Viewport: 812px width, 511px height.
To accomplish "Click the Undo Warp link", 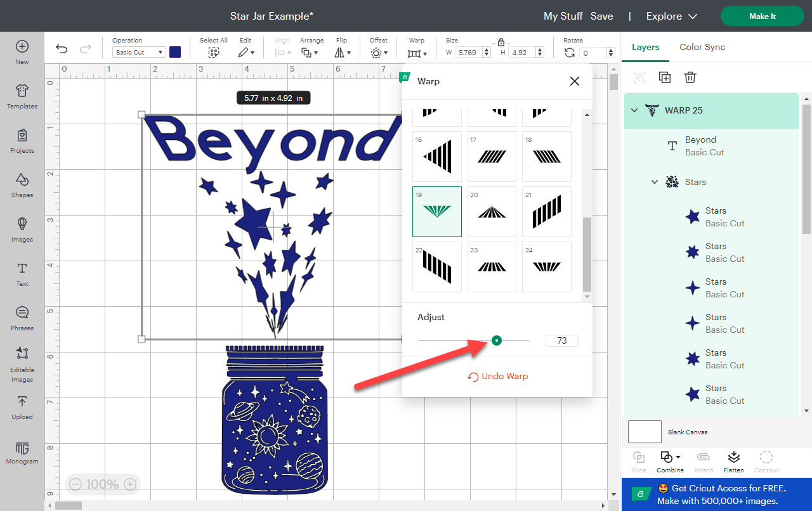I will point(497,376).
